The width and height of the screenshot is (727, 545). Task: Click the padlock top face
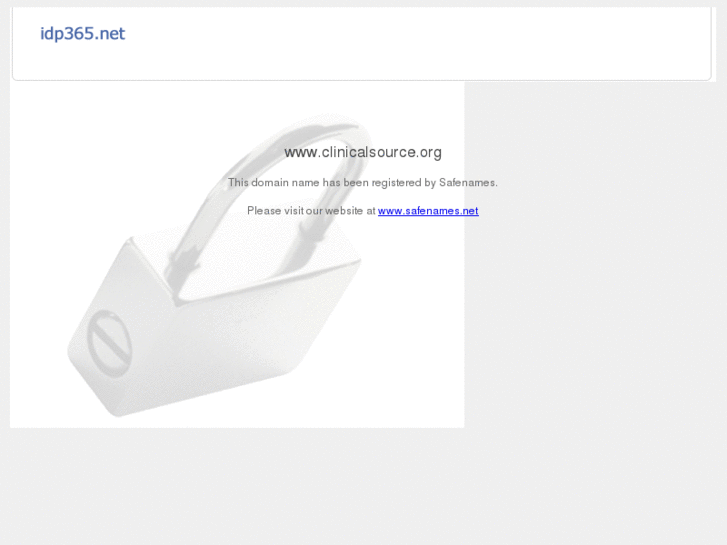(x=246, y=260)
